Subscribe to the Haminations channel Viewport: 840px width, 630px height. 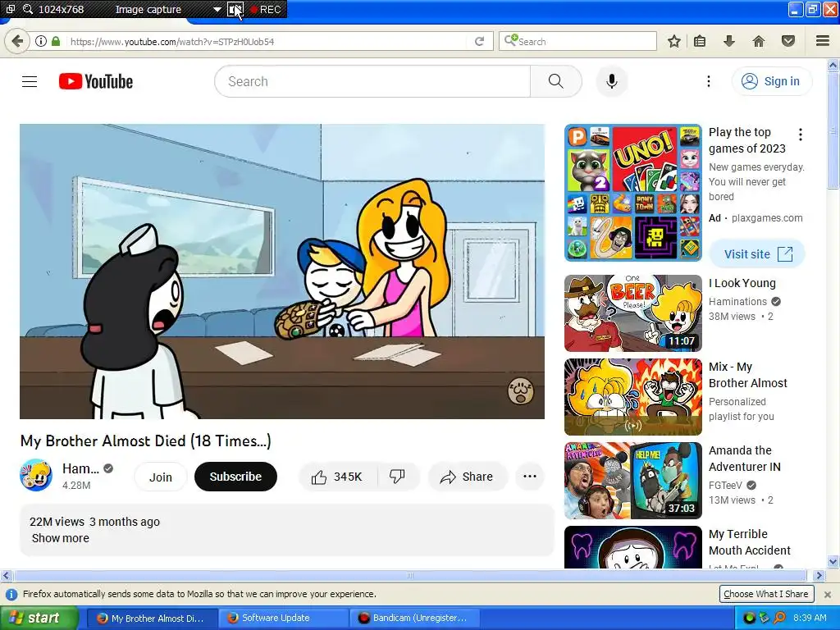tap(235, 477)
